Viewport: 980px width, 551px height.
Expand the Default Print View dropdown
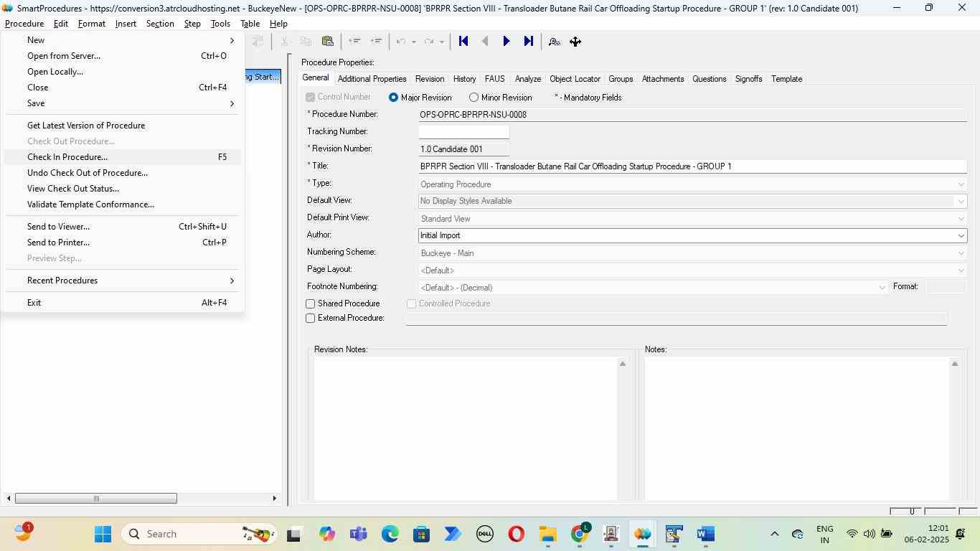click(961, 219)
